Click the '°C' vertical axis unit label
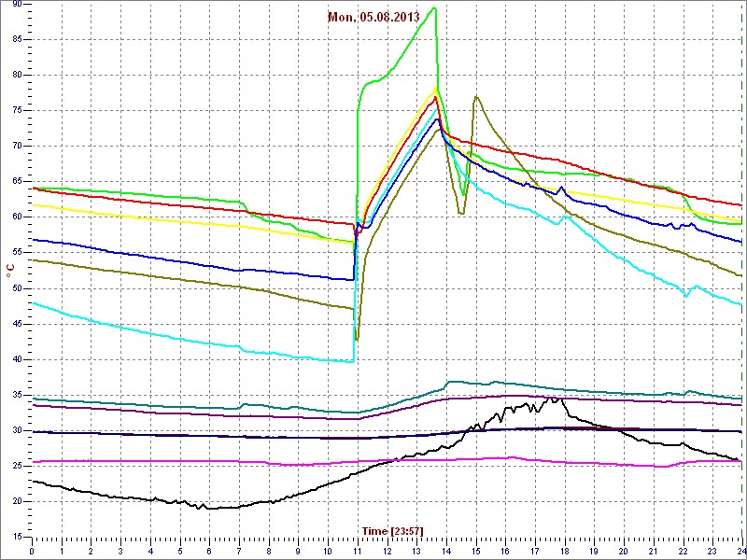The height and width of the screenshot is (560, 747). click(x=10, y=272)
